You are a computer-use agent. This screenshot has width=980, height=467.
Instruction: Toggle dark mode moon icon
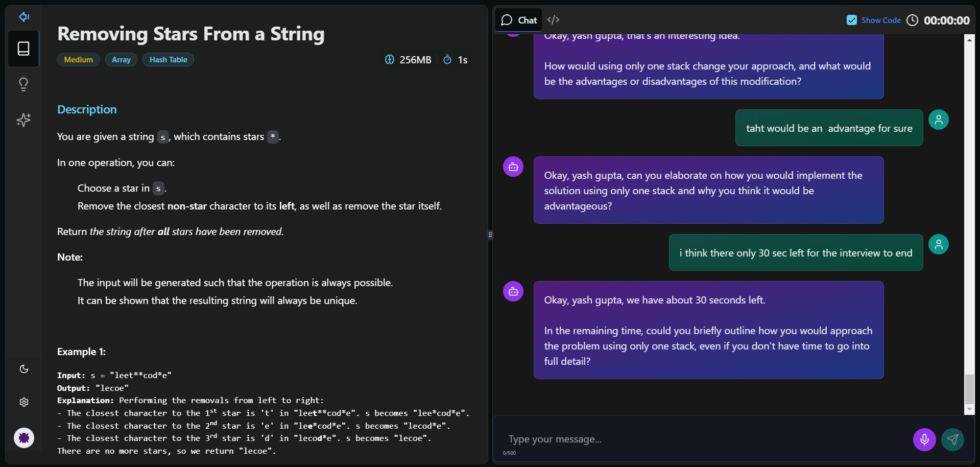[x=24, y=369]
